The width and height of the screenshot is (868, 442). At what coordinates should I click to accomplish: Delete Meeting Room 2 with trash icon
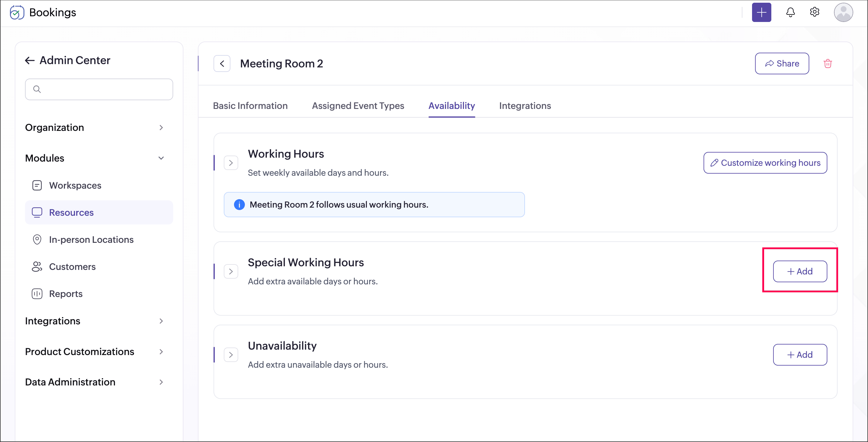pos(828,63)
